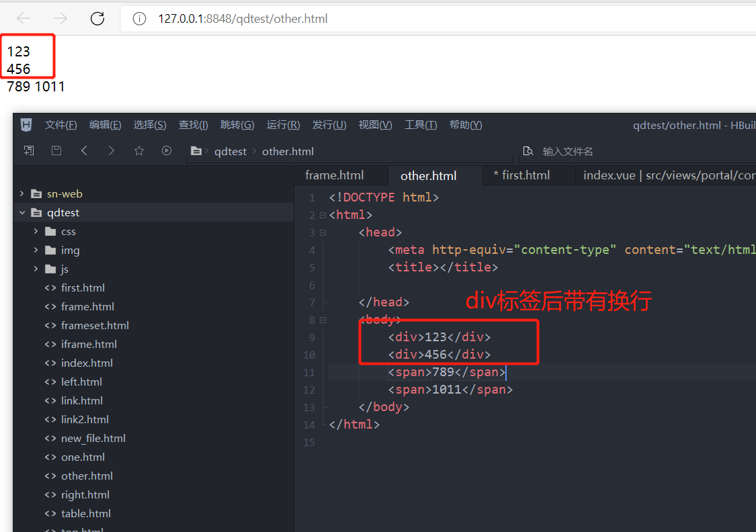Open new_file.html in the file tree
Image resolution: width=756 pixels, height=532 pixels.
93,438
